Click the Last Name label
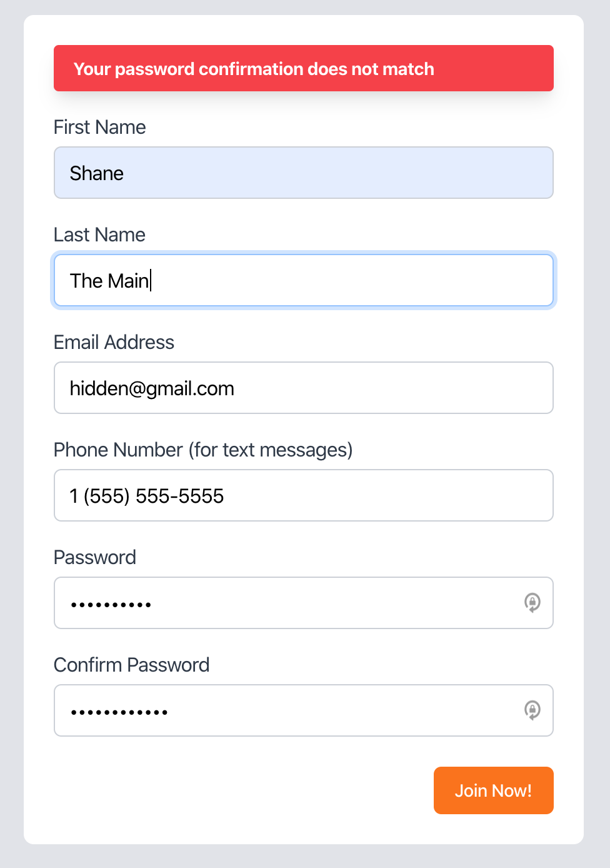The image size is (610, 868). pyautogui.click(x=99, y=235)
